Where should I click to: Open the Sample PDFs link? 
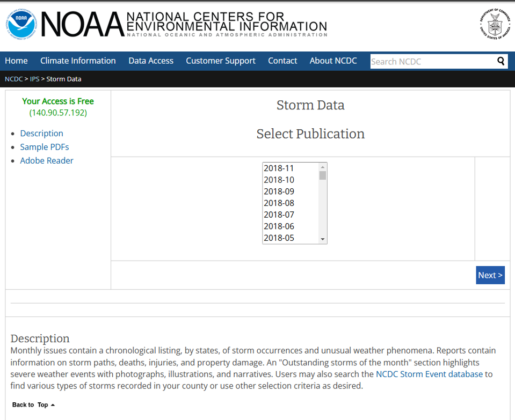tap(45, 147)
